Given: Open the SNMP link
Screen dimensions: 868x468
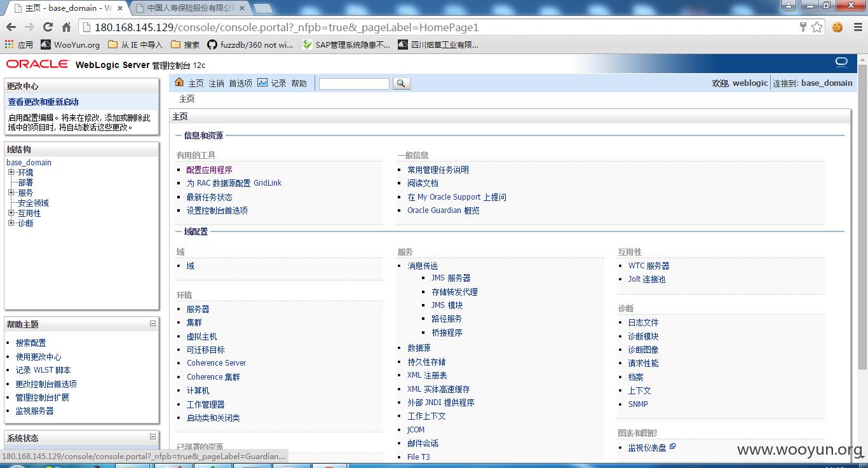Looking at the screenshot, I should pyautogui.click(x=638, y=404).
